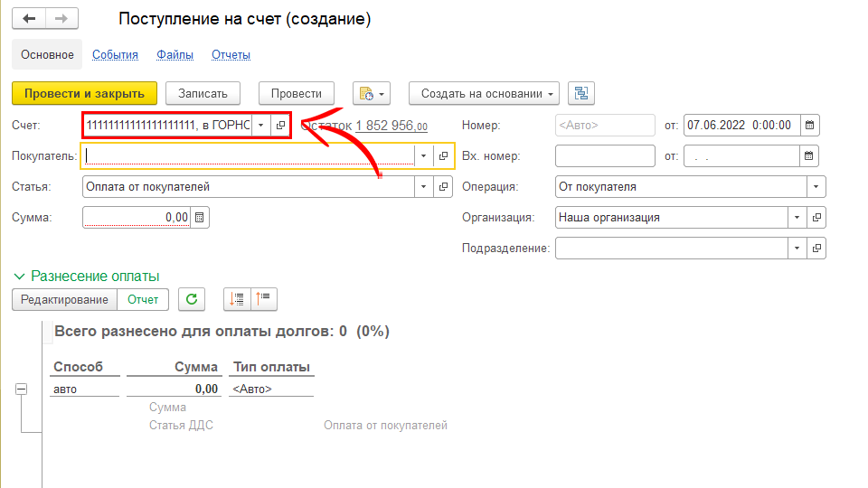Screen dimensions: 868x488
Task: Click into the Покупатель input field
Action: [249, 156]
